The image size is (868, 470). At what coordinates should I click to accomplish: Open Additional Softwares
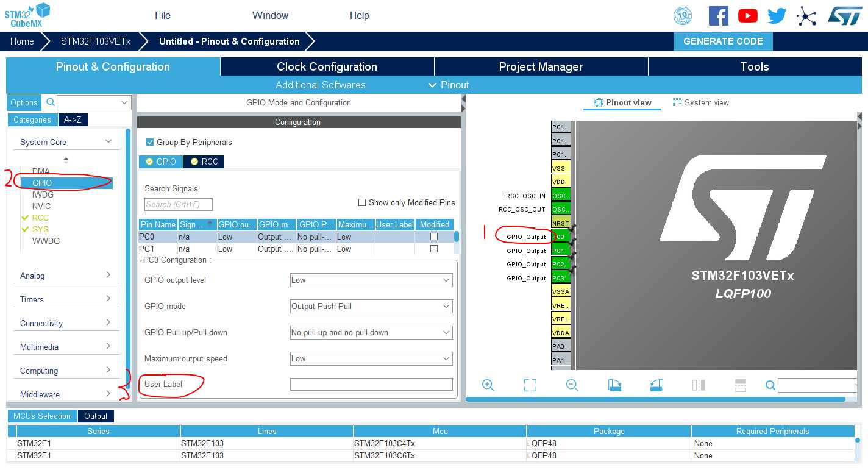click(321, 85)
